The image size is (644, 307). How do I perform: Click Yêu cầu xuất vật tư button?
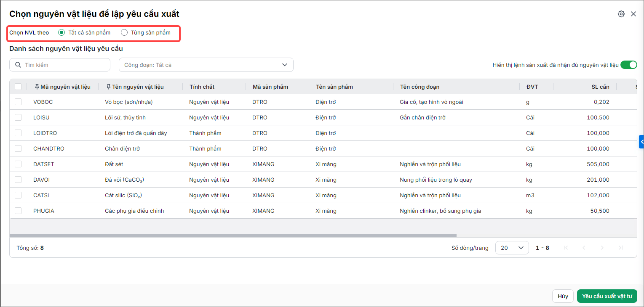coord(607,296)
